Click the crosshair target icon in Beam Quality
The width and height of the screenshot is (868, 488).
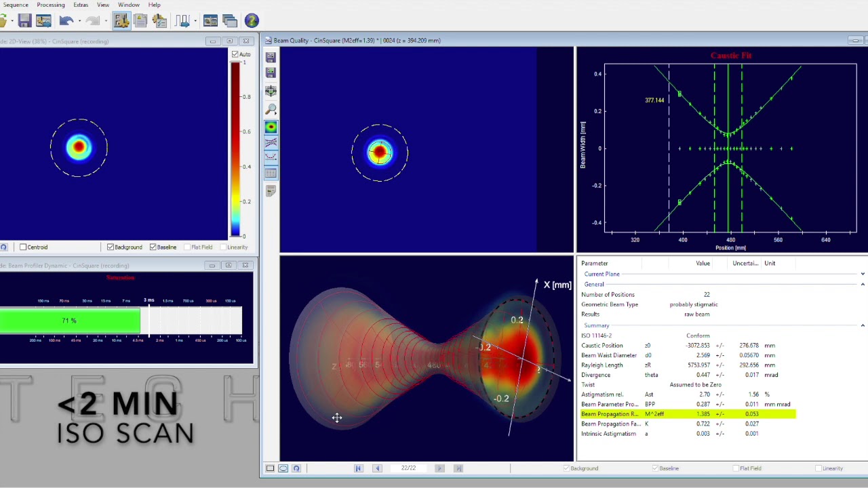[271, 91]
